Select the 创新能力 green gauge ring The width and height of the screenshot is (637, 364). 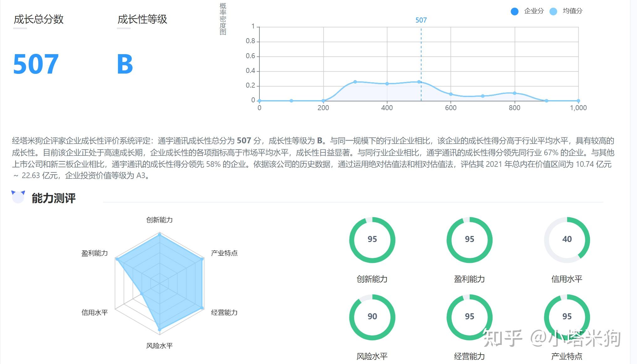(373, 239)
